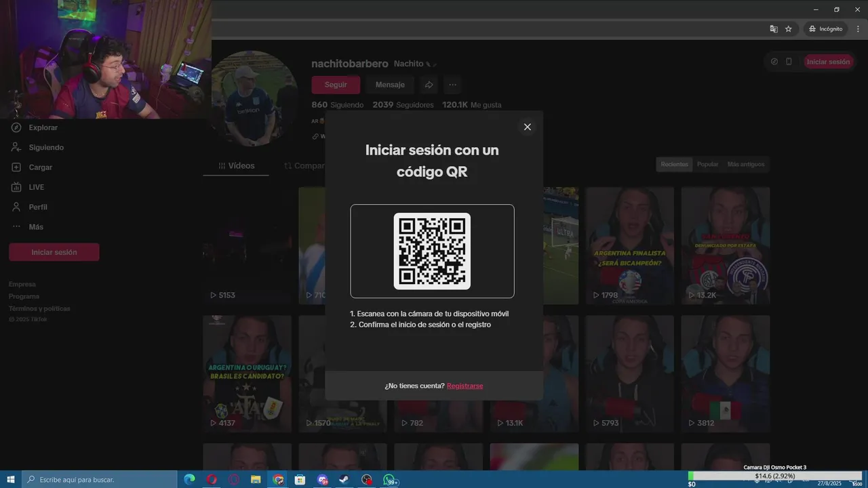
Task: Open video with 3812 views
Action: tap(726, 374)
